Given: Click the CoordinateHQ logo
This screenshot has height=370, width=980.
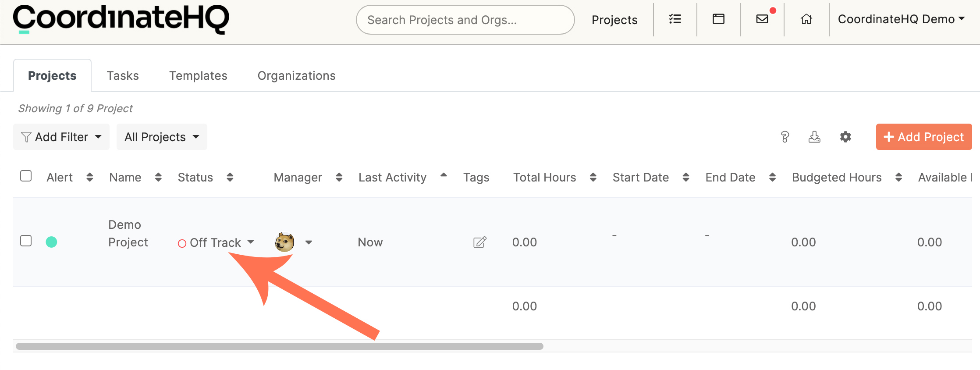Looking at the screenshot, I should 121,19.
